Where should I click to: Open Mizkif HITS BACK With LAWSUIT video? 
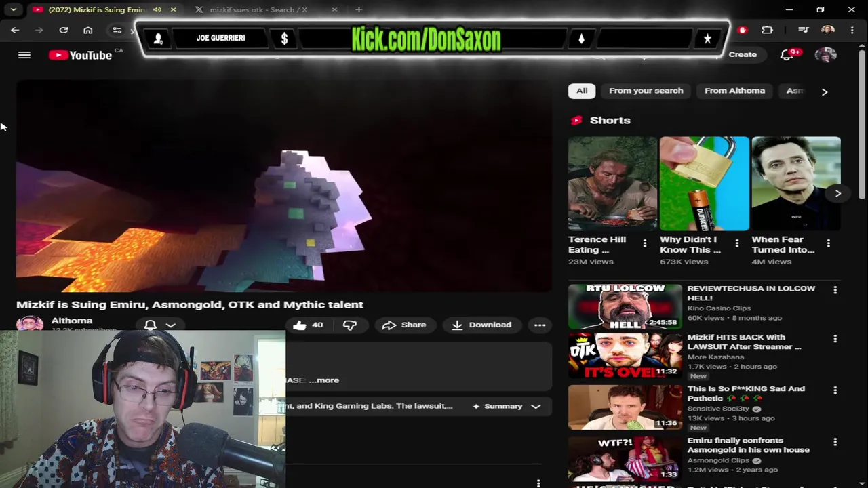[744, 342]
